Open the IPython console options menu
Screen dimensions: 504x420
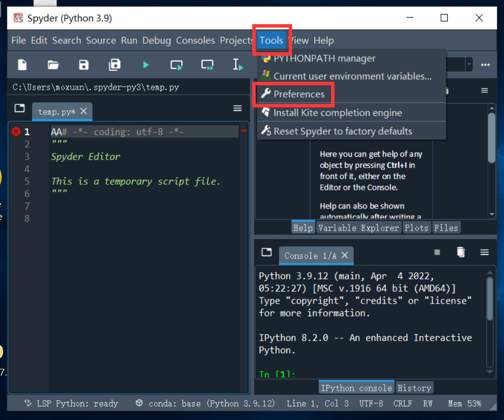tap(484, 252)
